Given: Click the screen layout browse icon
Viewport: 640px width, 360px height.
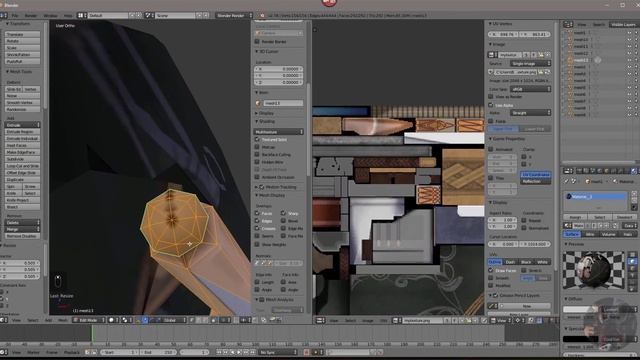Looking at the screenshot, I should coord(81,16).
